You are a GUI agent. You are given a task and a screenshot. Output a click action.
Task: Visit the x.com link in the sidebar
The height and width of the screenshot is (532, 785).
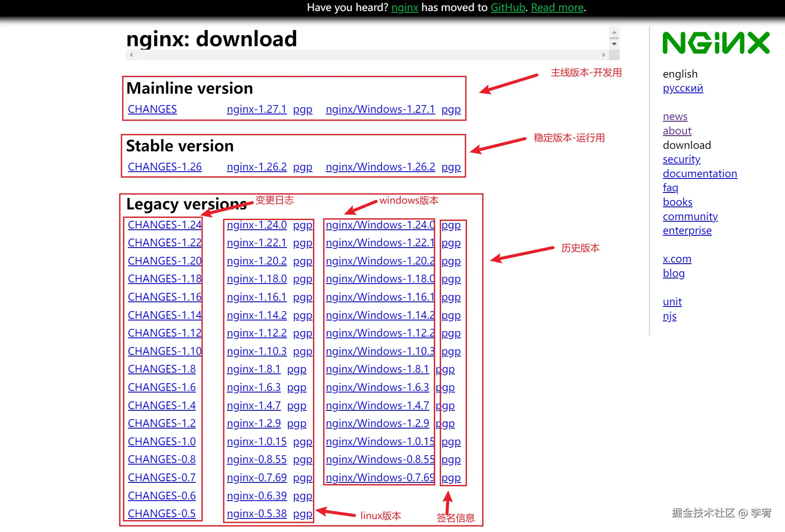pyautogui.click(x=677, y=259)
